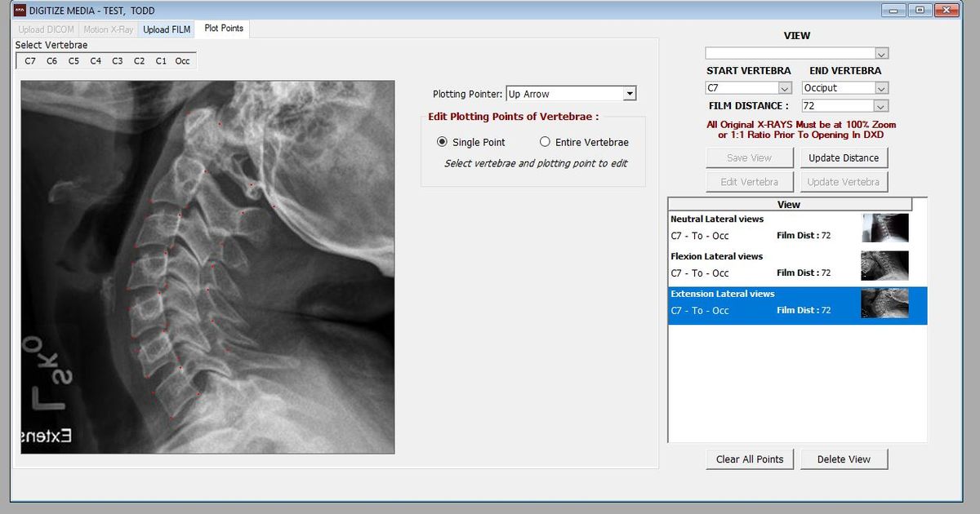Choose the Single Point radio option

tap(443, 142)
